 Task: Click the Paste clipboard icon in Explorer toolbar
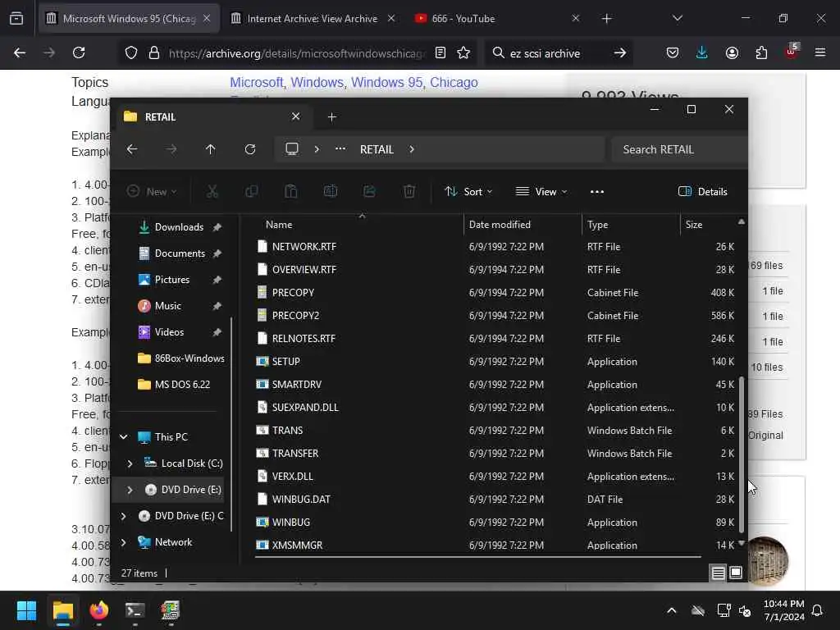(x=291, y=191)
